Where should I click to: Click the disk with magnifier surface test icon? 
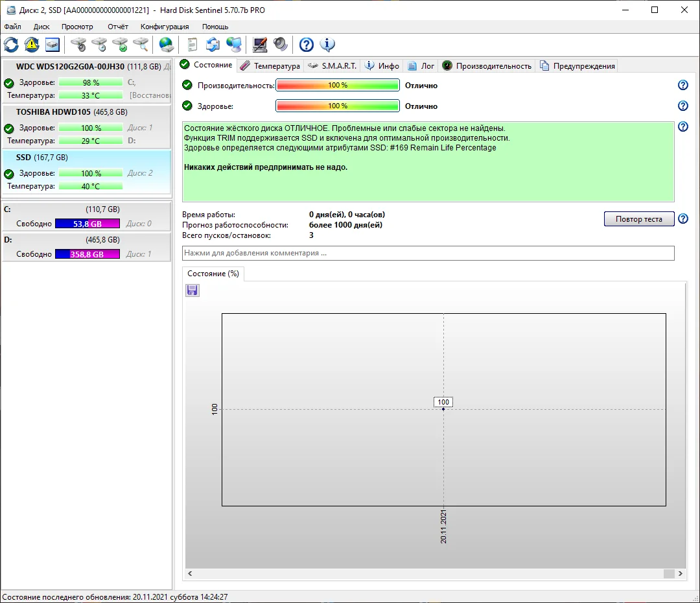coord(141,45)
